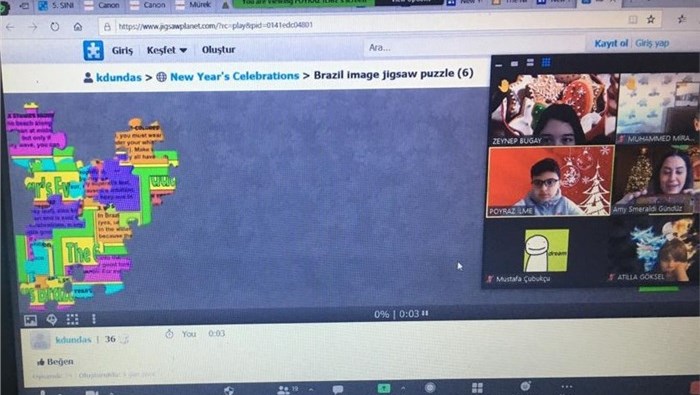The width and height of the screenshot is (700, 395).
Task: Open New Year's Celebrations album link
Action: (x=234, y=76)
